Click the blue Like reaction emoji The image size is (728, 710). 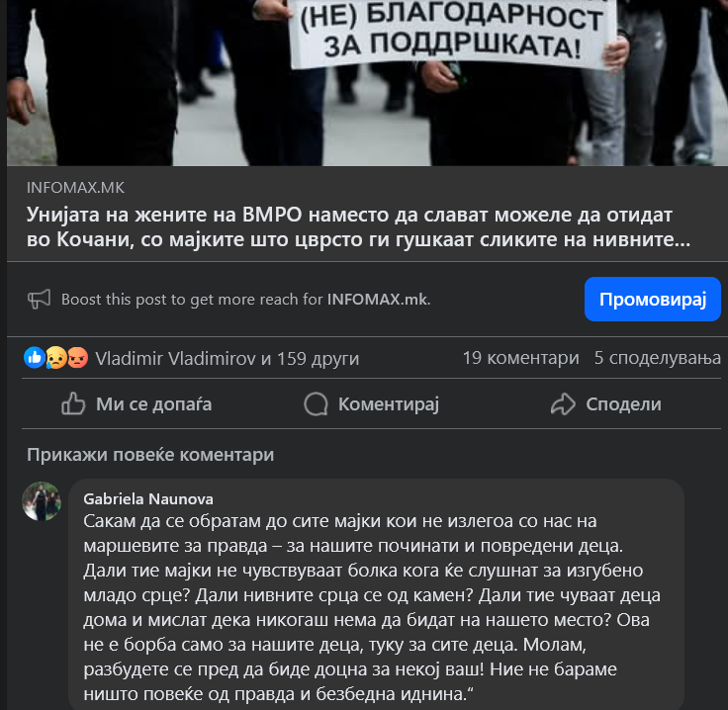[x=35, y=358]
